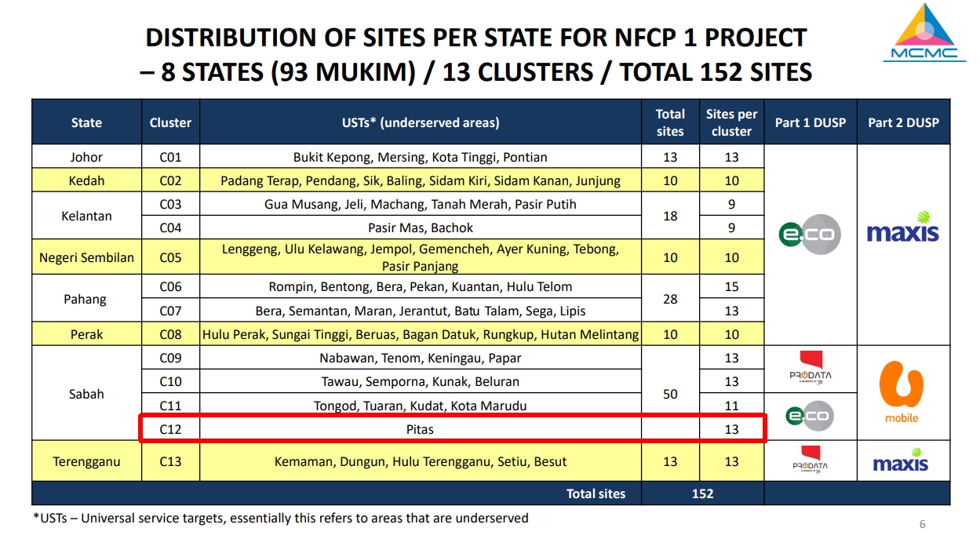Click the 'Pitas' cell in highlighted row
Screen dimensions: 980x546
[x=421, y=429]
